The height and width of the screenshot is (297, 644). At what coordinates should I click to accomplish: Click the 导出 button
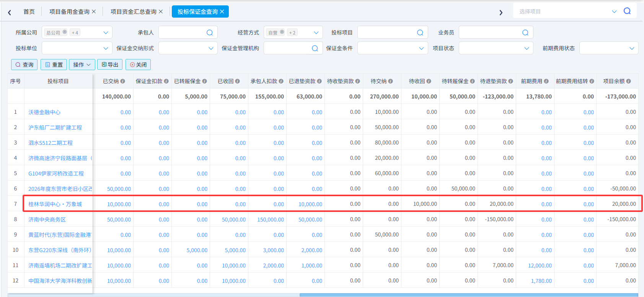[110, 65]
